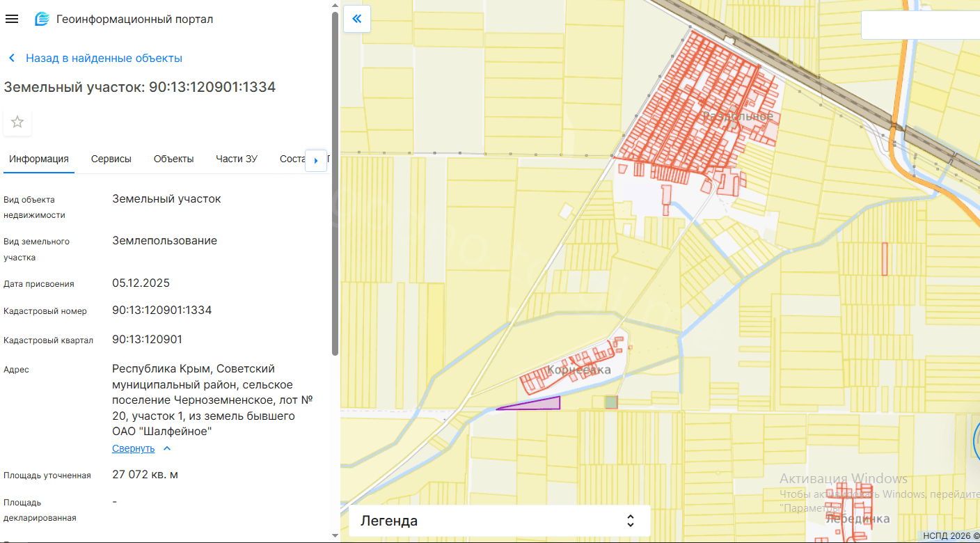Screen dimensions: 980x543
Task: Click the scroll-down arrow at panel bottom
Action: pos(335,535)
